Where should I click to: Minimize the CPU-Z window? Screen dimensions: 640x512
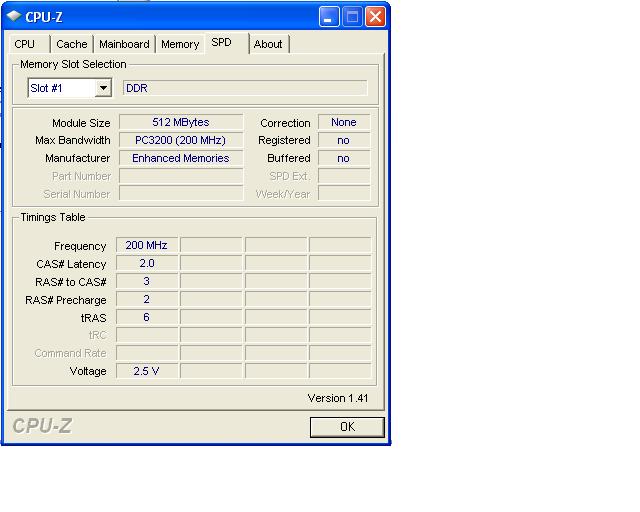click(x=329, y=17)
